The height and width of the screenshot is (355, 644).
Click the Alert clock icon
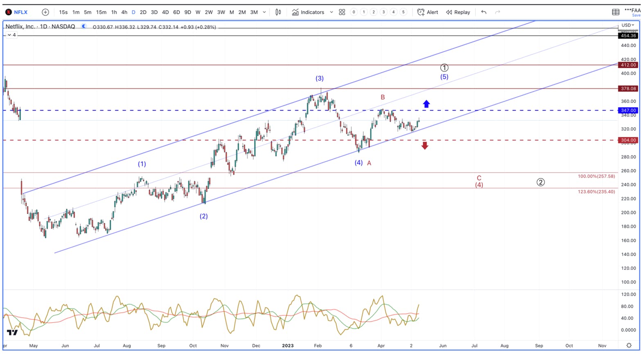click(x=421, y=12)
